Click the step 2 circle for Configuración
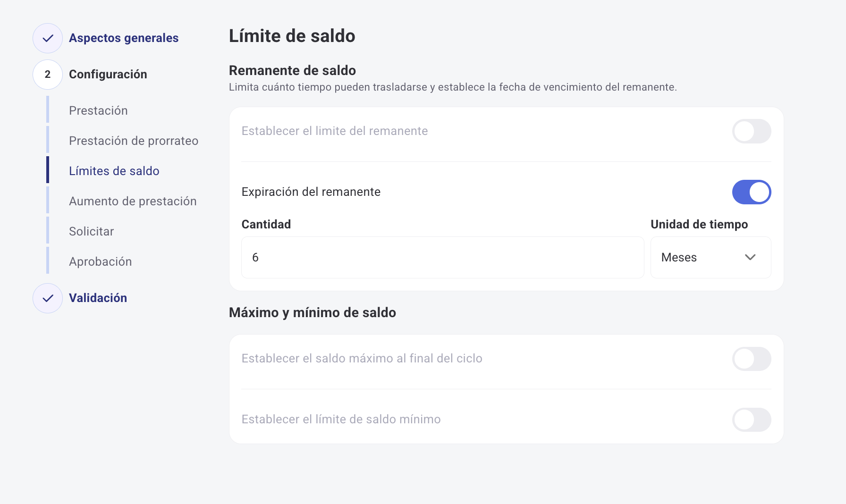This screenshot has width=846, height=504. click(x=48, y=75)
